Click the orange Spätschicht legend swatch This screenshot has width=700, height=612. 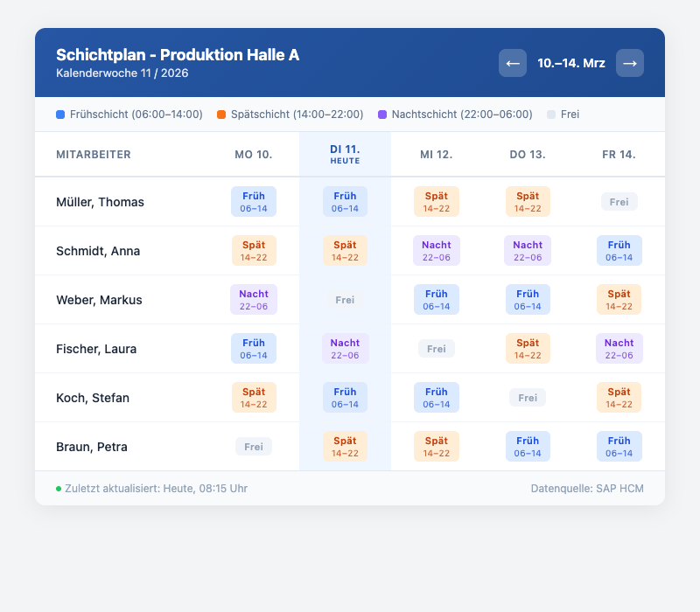221,115
